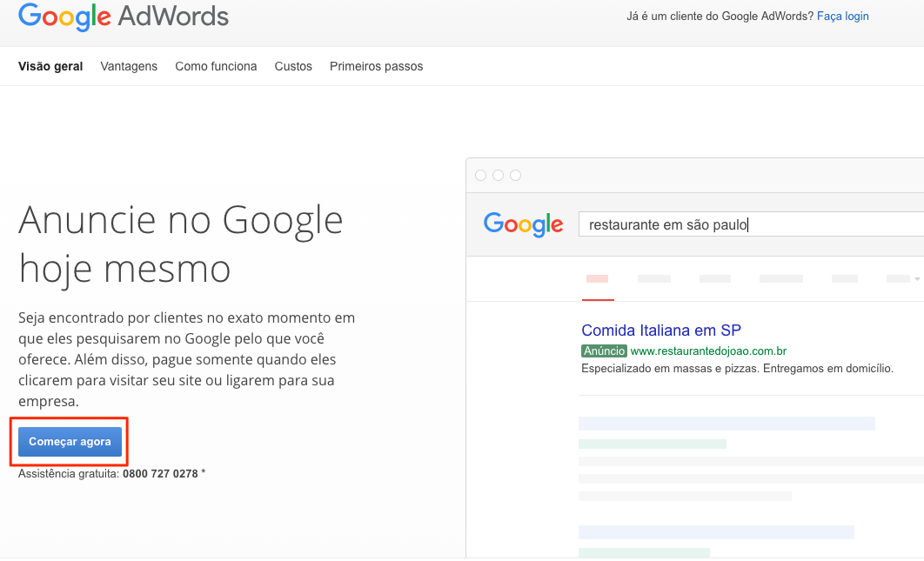Screen dimensions: 924x561
Task: Click the green Anúncio badge
Action: [604, 351]
